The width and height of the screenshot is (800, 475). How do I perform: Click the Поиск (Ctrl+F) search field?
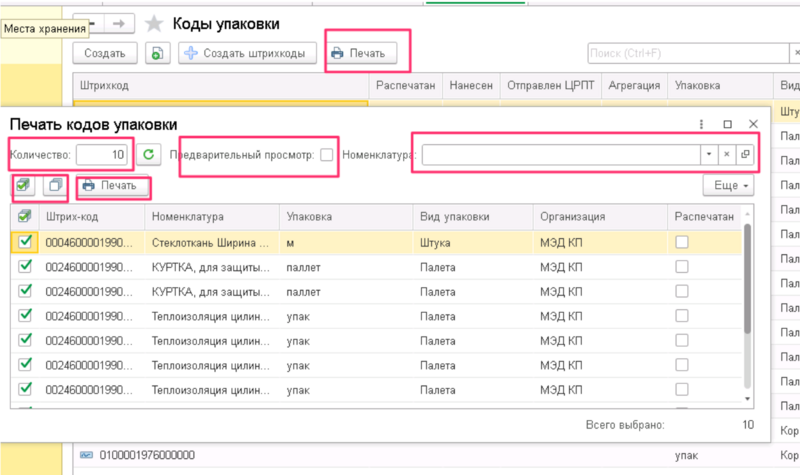(688, 53)
